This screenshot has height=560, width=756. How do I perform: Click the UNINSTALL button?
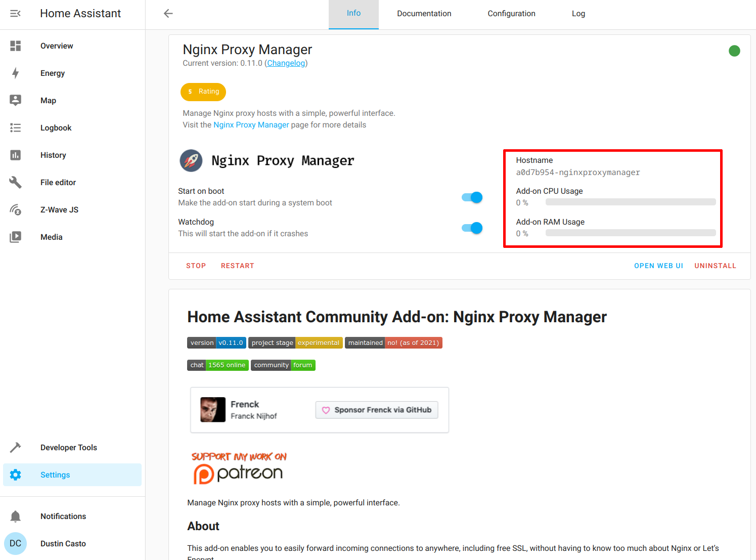click(x=715, y=266)
